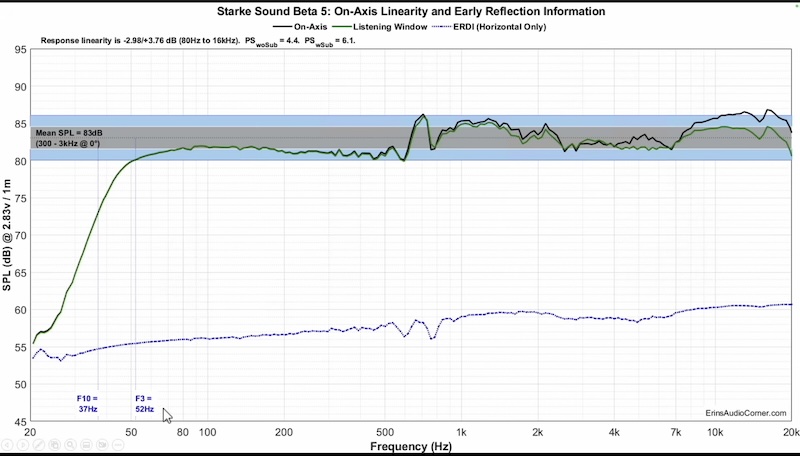This screenshot has height=456, width=800.
Task: Click ERDI (Horizontal Only) legend entry
Action: point(489,27)
